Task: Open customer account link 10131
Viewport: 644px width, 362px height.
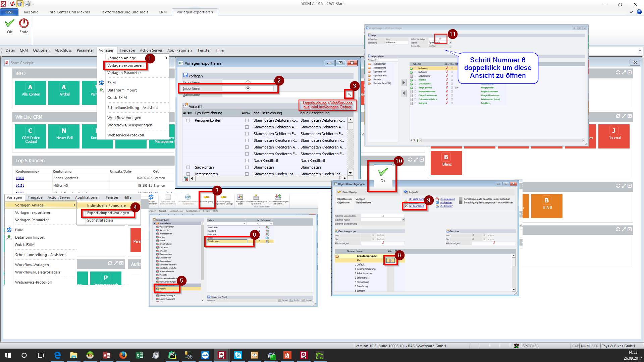Action: [x=20, y=186]
